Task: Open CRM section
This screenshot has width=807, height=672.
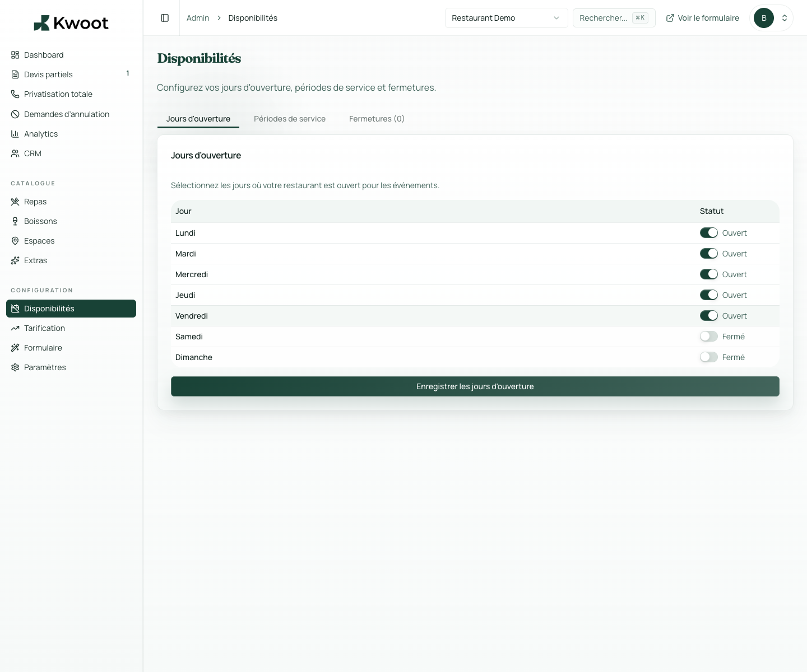Action: pos(71,153)
